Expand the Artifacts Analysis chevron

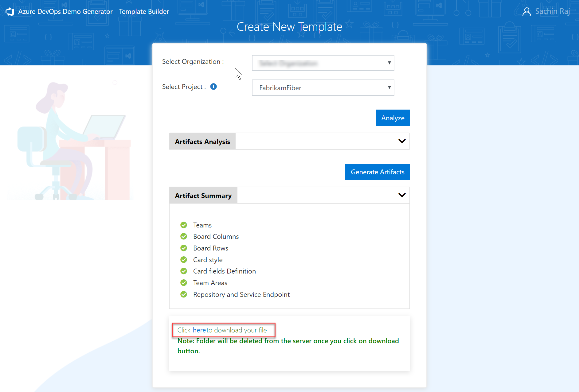tap(402, 141)
